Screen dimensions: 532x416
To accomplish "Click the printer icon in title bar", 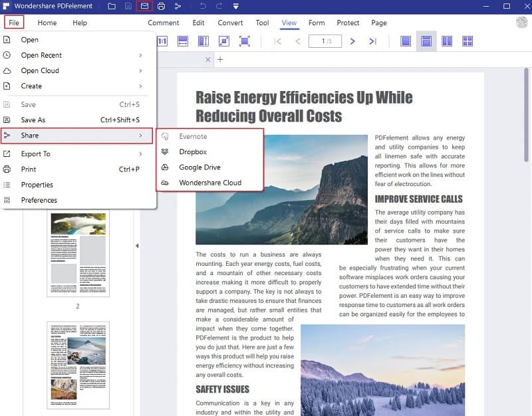I will click(x=161, y=6).
